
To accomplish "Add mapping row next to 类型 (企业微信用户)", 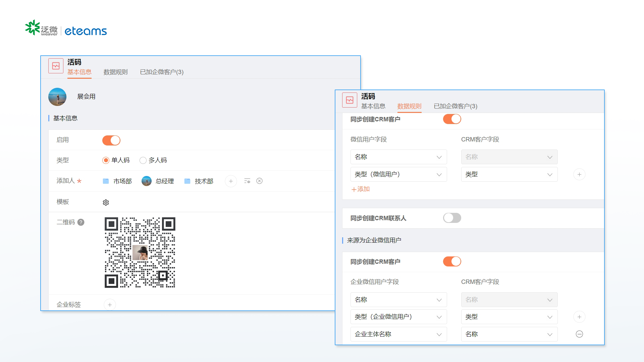I will tap(579, 317).
